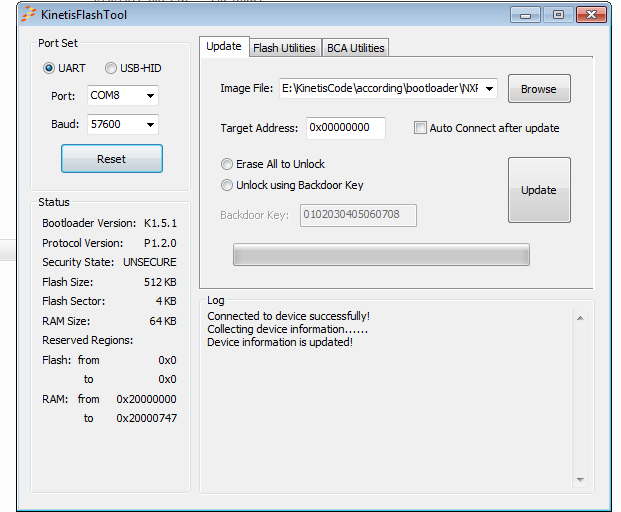621x512 pixels.
Task: Click the Bootloader Version value K1.5.1
Action: (160, 223)
